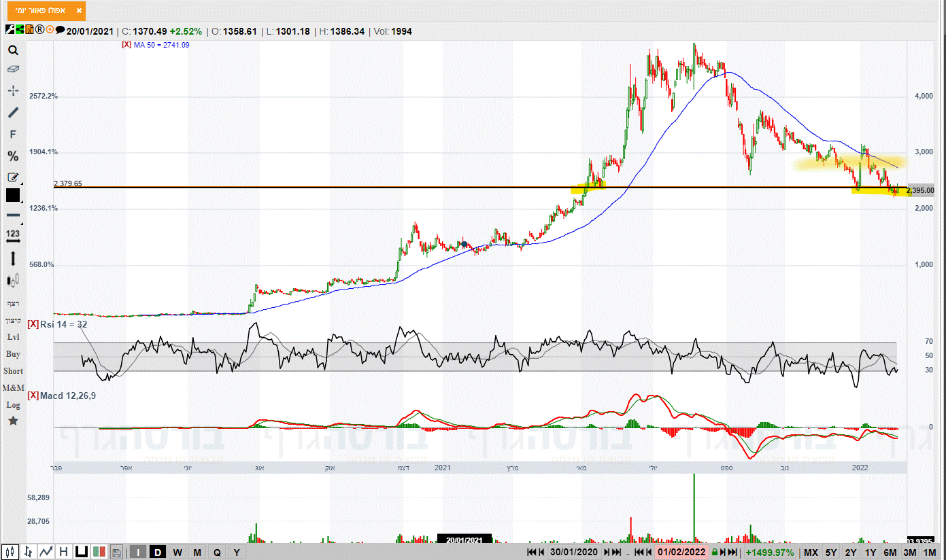The image size is (946, 560).
Task: Select the F Fibonacci tool
Action: tap(13, 135)
